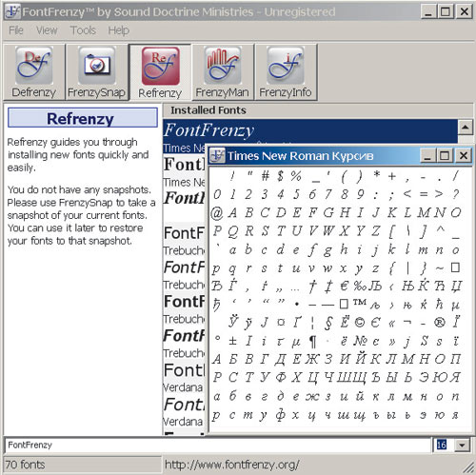Click the @ character in the character map
Image resolution: width=476 pixels, height=475 pixels.
[217, 213]
